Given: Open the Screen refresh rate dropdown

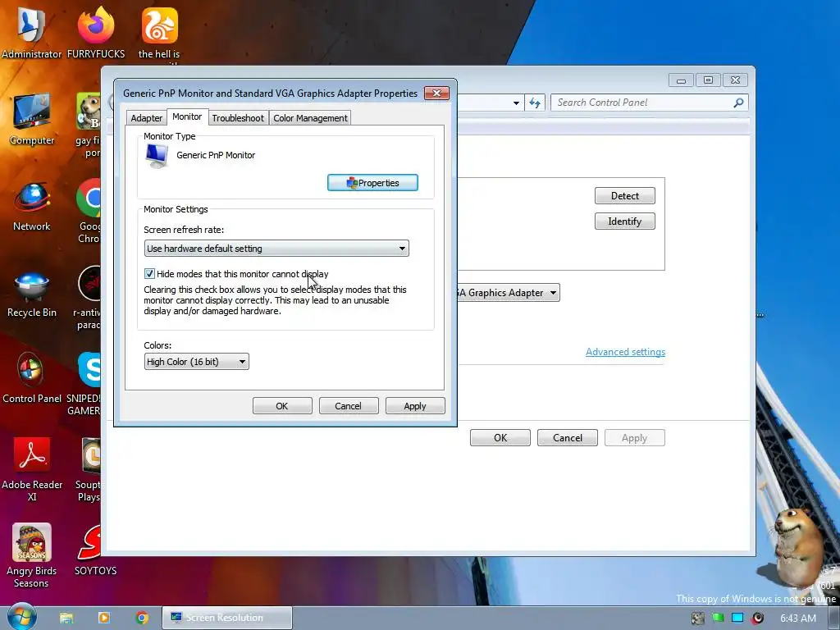Looking at the screenshot, I should 276,248.
